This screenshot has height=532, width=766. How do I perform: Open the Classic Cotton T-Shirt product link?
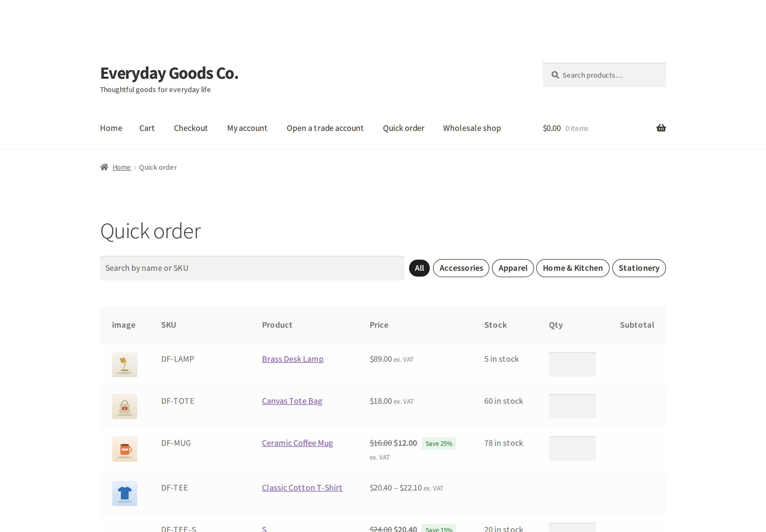click(x=302, y=488)
